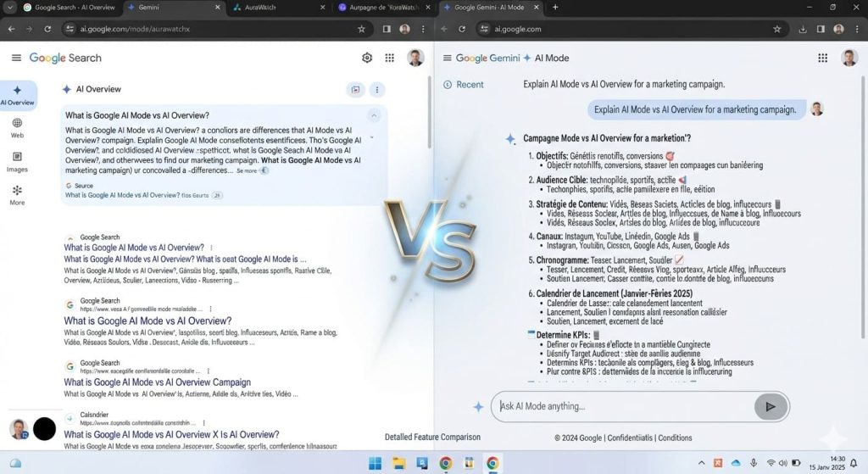
Task: Reload page in left browser window
Action: [47, 29]
